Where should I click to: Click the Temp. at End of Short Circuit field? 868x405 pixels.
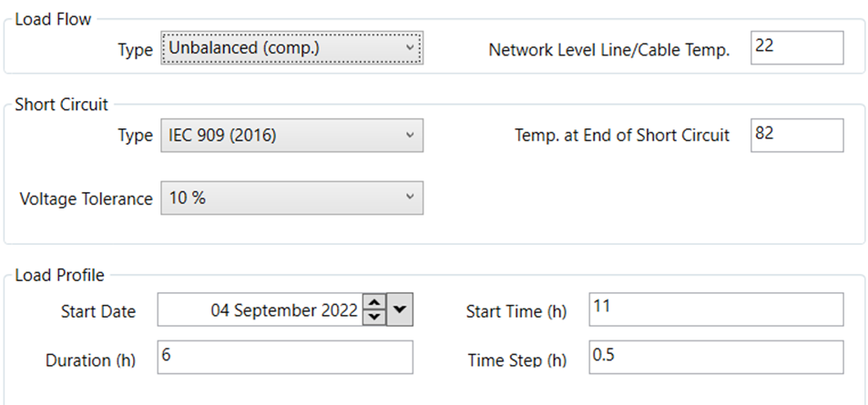[x=797, y=135]
